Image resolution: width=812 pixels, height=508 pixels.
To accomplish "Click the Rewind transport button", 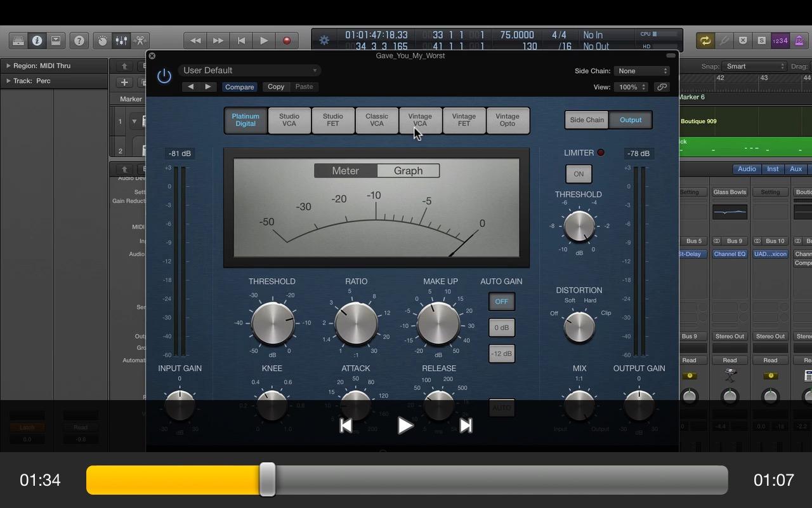I will point(195,41).
